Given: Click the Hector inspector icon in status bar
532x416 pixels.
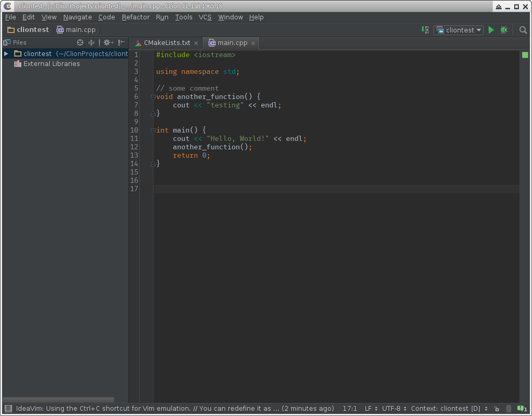Looking at the screenshot, I should tap(508, 409).
